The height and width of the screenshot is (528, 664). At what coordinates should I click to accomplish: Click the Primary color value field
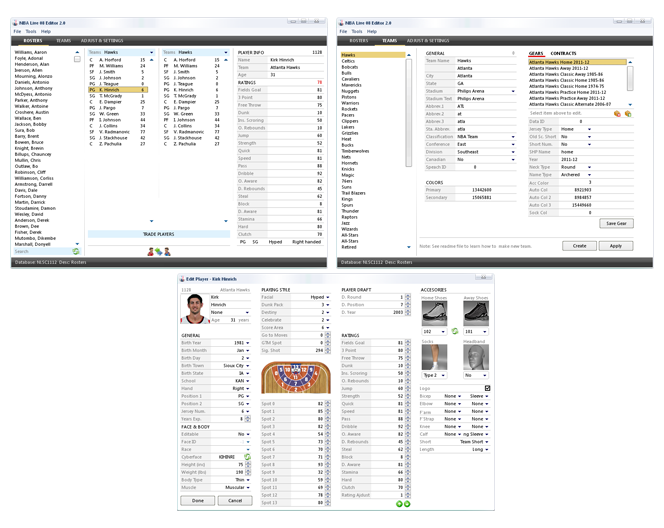coord(486,190)
